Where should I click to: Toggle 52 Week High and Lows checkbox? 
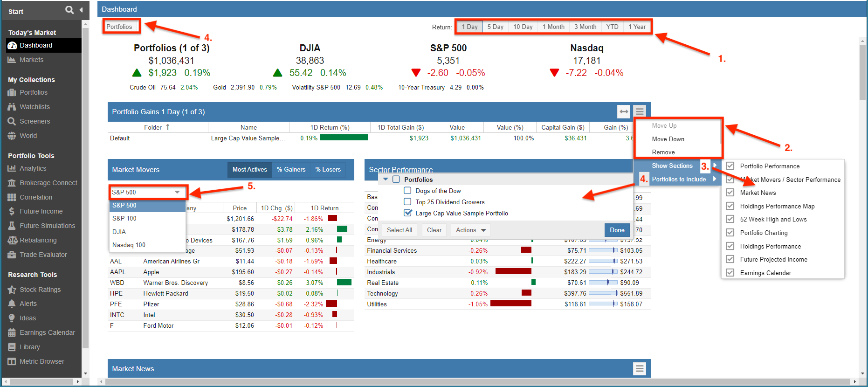click(x=730, y=219)
